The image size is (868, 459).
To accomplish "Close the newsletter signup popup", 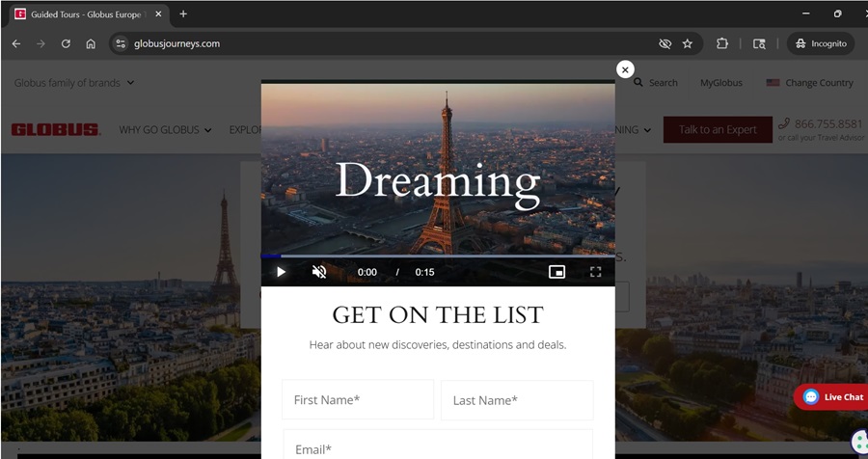I will tap(625, 69).
